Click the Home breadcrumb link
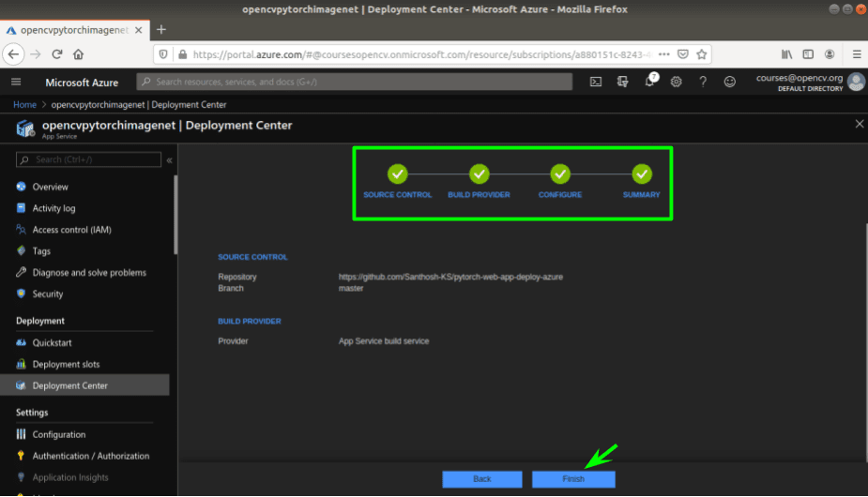 tap(25, 105)
